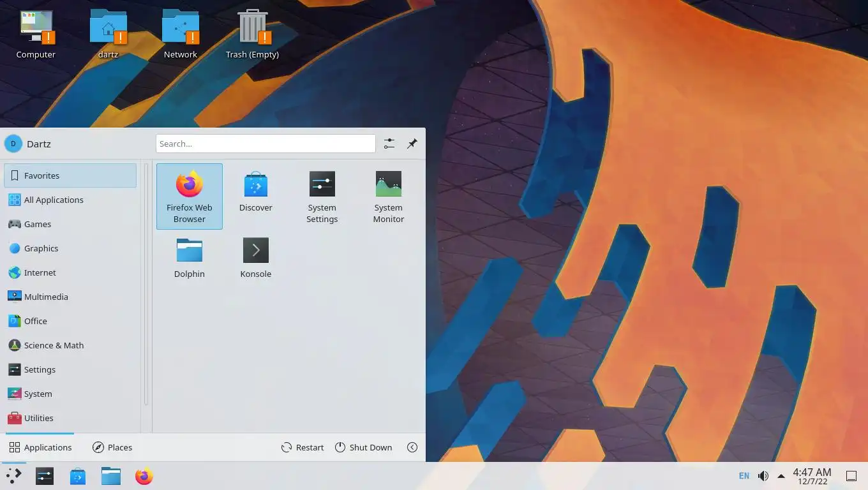Click the Shut Down button
This screenshot has height=490, width=868.
point(363,447)
